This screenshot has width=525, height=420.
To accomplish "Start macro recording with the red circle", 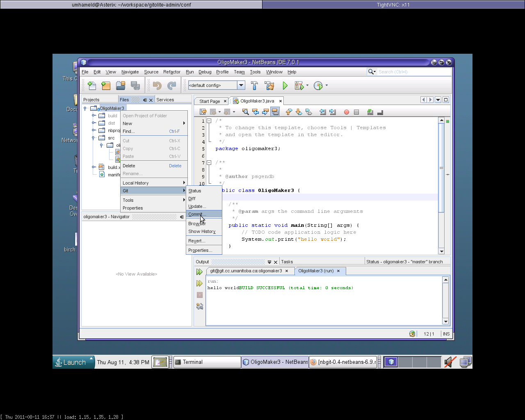I will click(x=347, y=112).
